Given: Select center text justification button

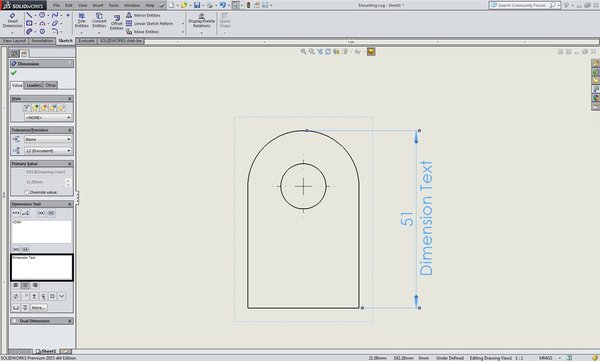Looking at the screenshot, I should (x=25, y=285).
